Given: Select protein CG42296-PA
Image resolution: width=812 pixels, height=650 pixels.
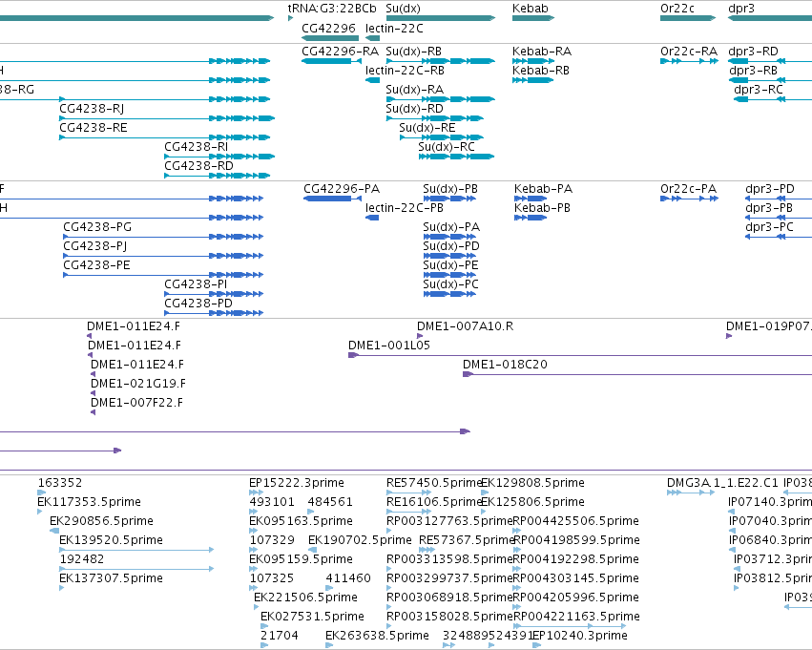Looking at the screenshot, I should pyautogui.click(x=332, y=199).
